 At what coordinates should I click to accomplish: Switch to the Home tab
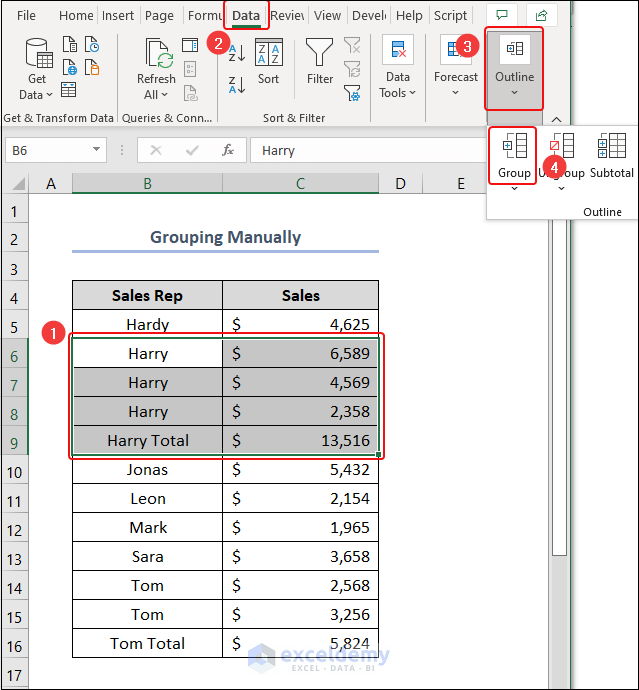tap(76, 15)
